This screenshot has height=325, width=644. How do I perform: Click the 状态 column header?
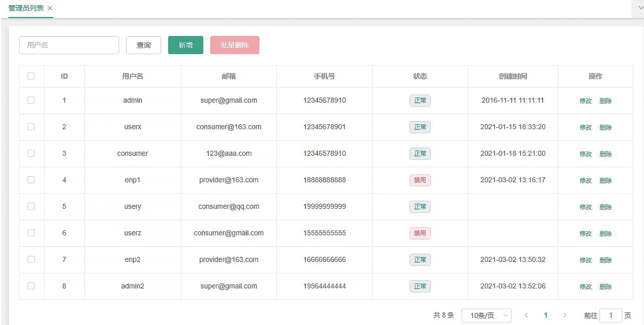(420, 76)
